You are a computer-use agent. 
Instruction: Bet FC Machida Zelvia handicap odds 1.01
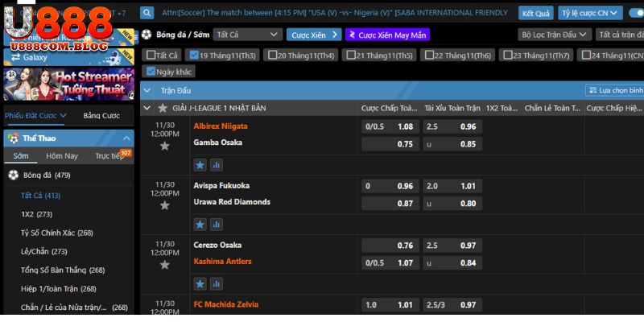tap(390, 305)
